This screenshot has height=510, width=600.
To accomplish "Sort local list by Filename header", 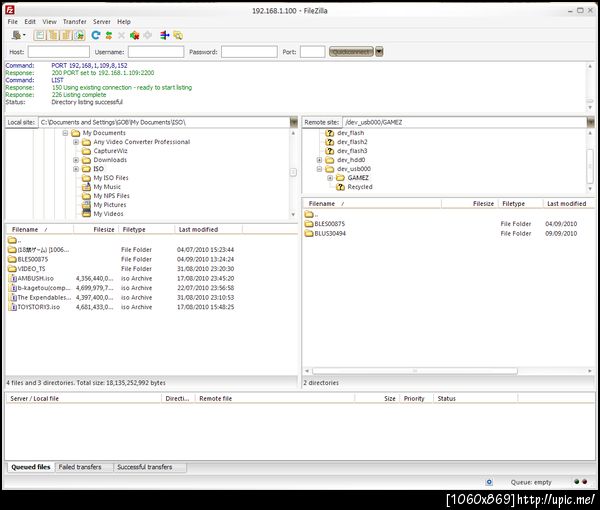I will point(39,230).
